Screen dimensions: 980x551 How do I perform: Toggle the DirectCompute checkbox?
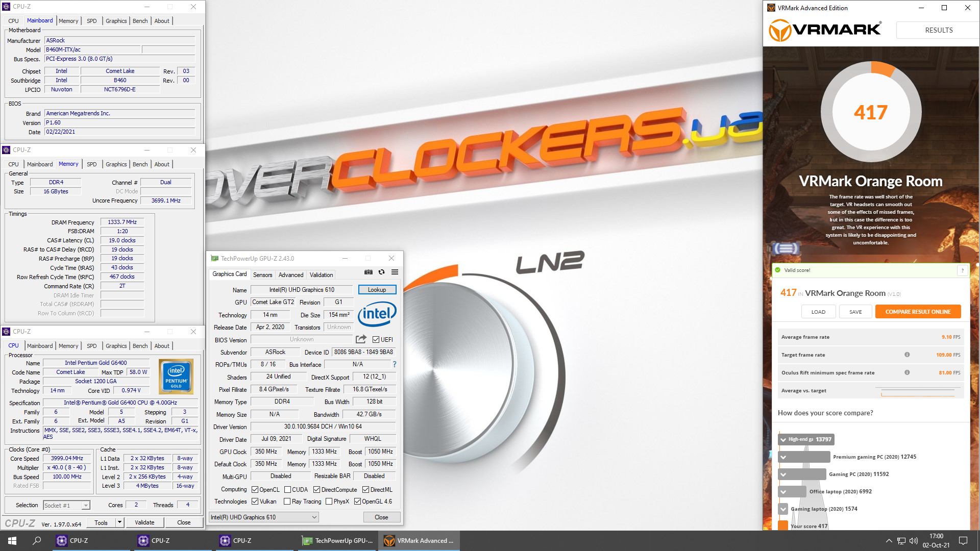tap(316, 489)
